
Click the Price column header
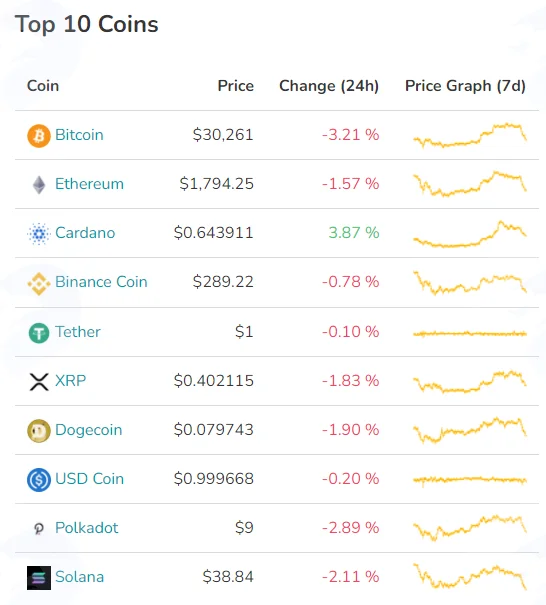[235, 86]
